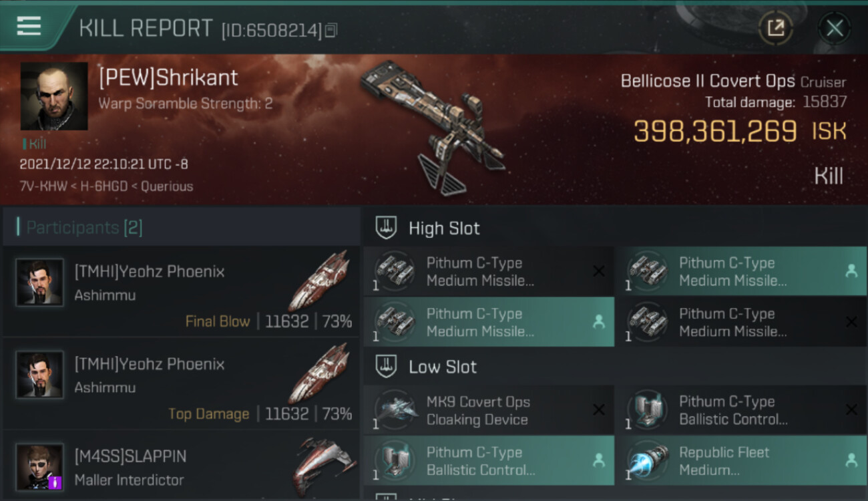Viewport: 868px width, 501px height.
Task: Select the unhighlighted Pithum C-Type Ballistic Control
Action: (741, 410)
